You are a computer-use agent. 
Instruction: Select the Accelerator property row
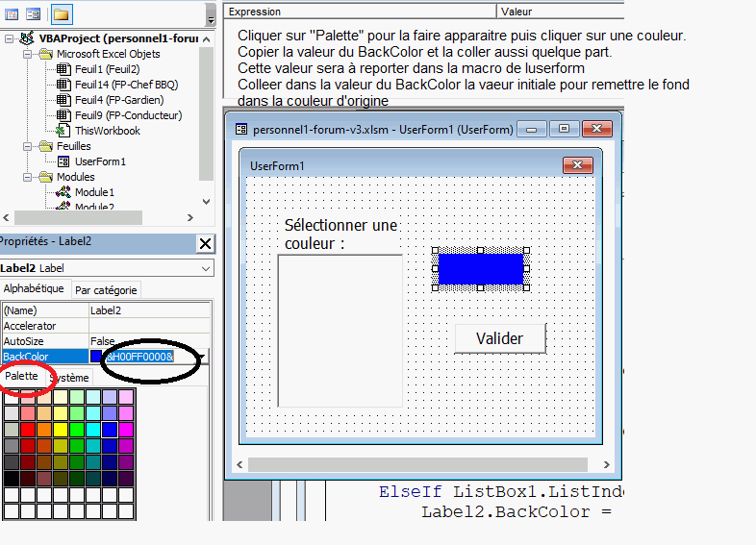point(106,326)
